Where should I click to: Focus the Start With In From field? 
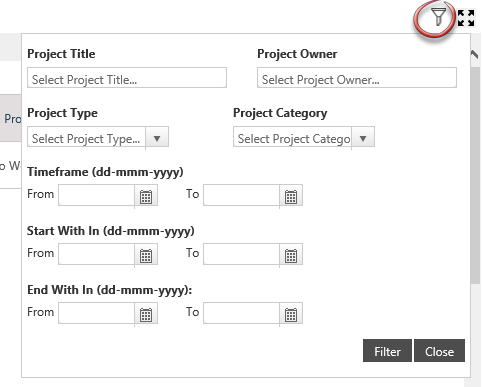[97, 254]
